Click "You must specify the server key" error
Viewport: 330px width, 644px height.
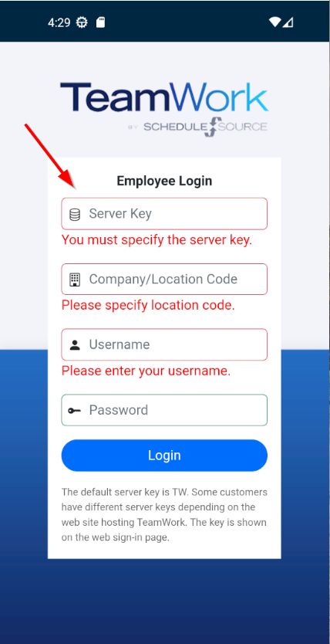tap(157, 240)
